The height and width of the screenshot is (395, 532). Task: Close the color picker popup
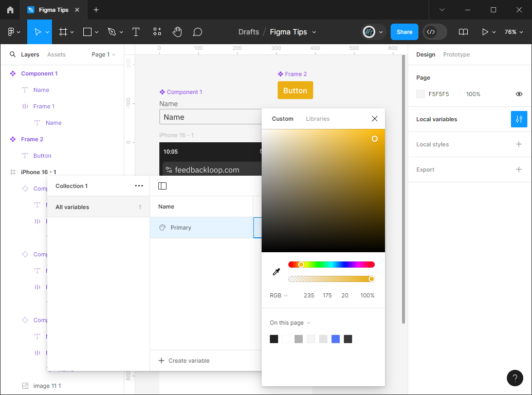[x=375, y=119]
